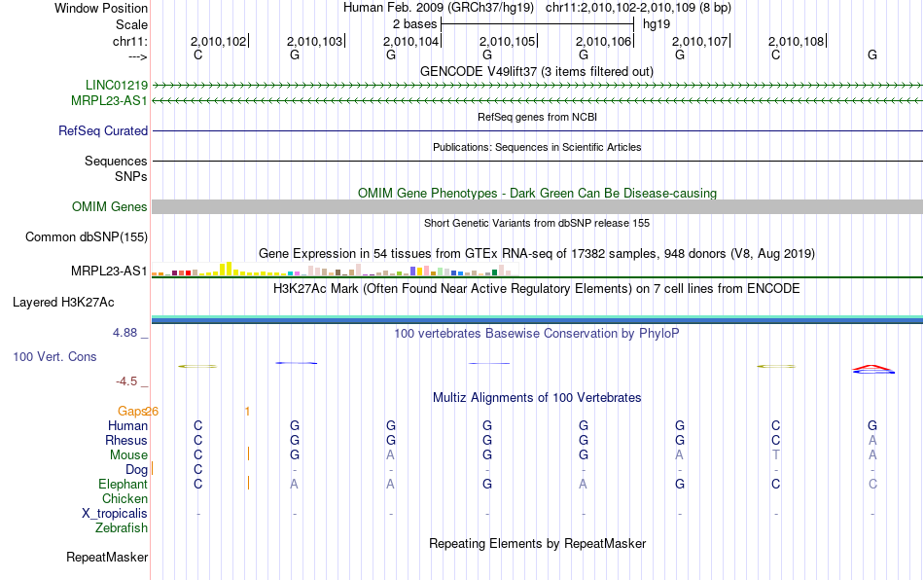
Task: Select the Elephant species row label
Action: 124,484
